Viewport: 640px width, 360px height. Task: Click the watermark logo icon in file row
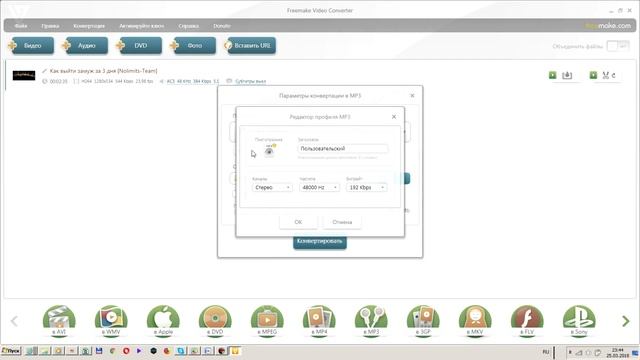click(x=567, y=75)
